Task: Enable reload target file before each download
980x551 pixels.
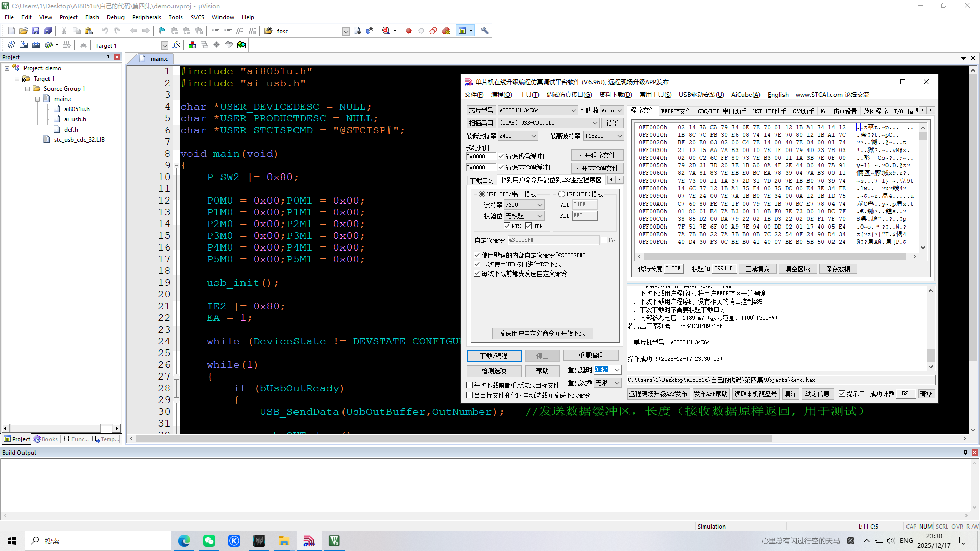Action: [x=470, y=385]
